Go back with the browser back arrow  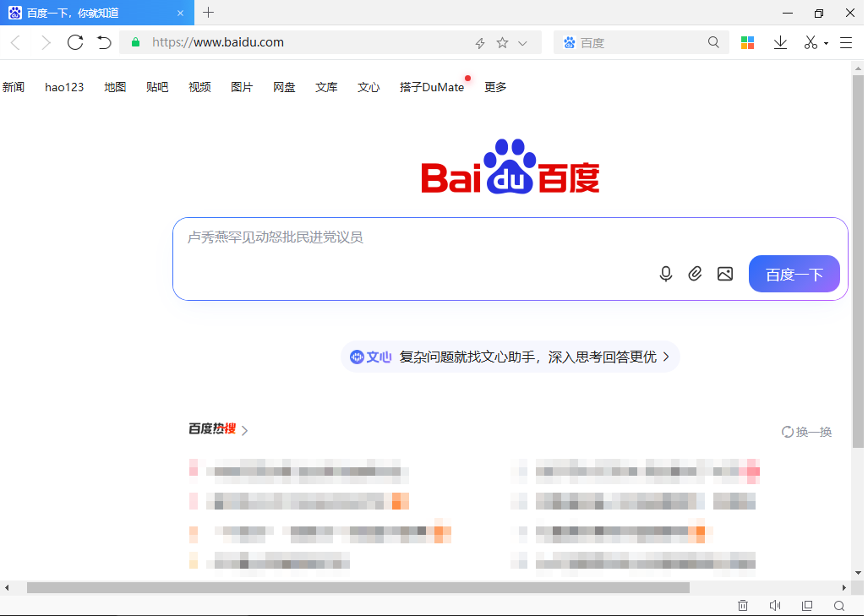[15, 42]
